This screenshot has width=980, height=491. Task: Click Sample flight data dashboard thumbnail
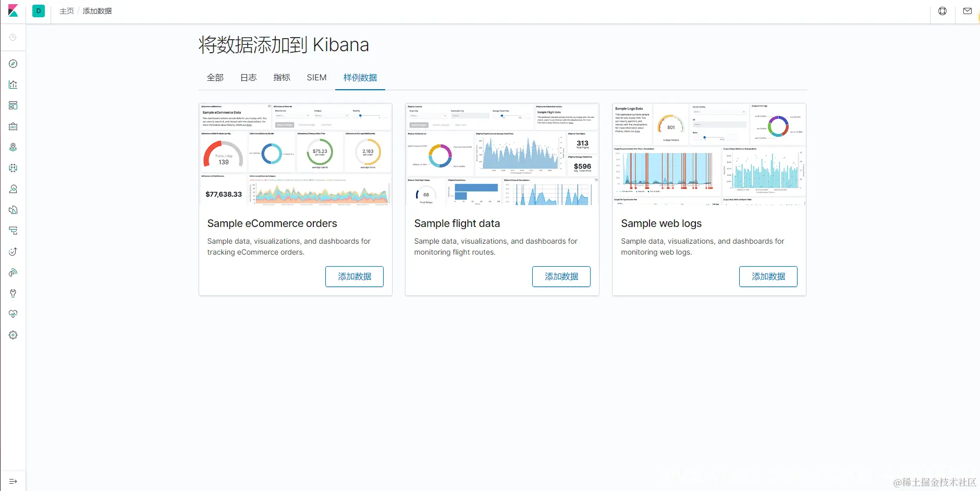(503, 154)
